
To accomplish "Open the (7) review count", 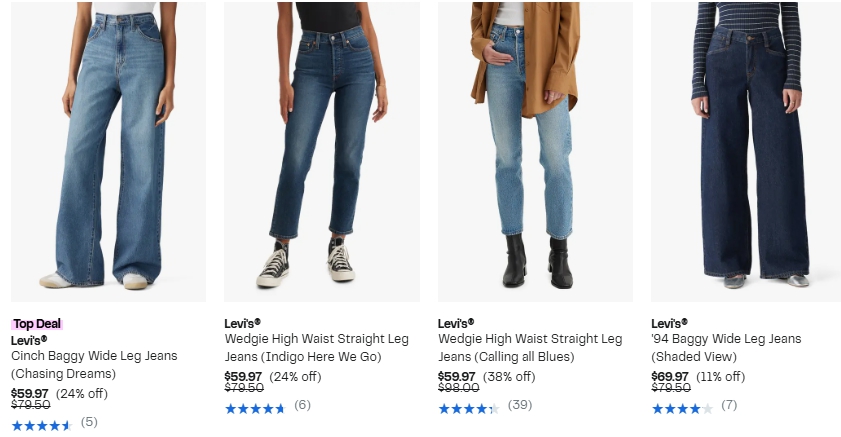I will pos(729,404).
